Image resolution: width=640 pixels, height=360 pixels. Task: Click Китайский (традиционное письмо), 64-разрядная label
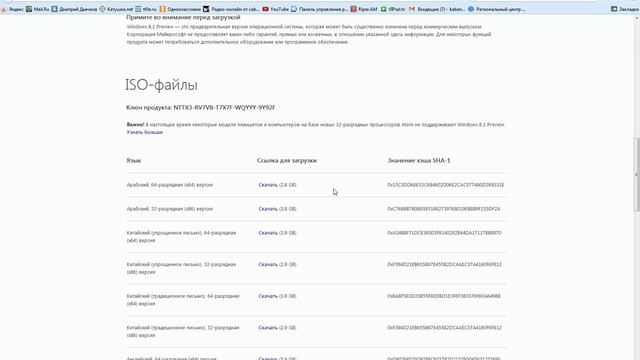[x=183, y=300]
